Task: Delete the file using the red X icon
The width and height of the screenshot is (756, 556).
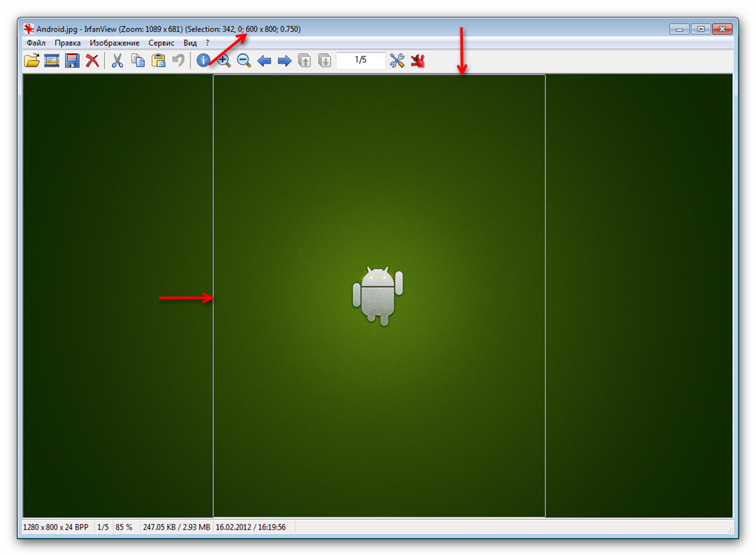Action: point(92,61)
